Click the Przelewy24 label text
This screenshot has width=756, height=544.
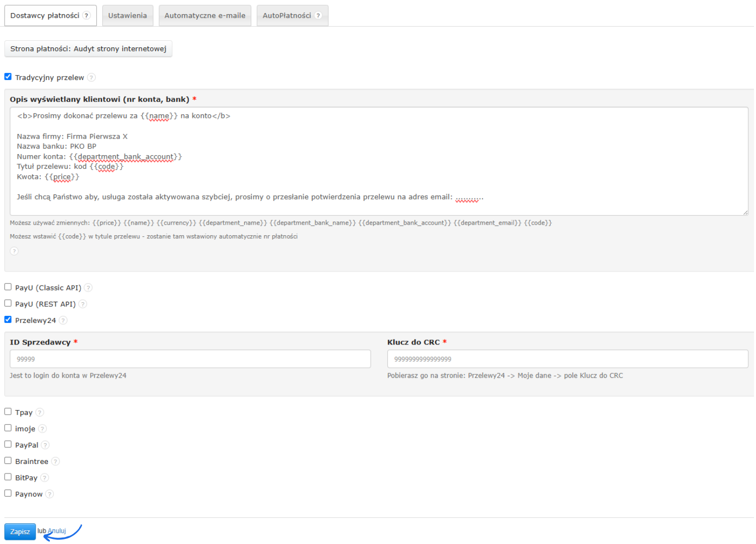[35, 320]
